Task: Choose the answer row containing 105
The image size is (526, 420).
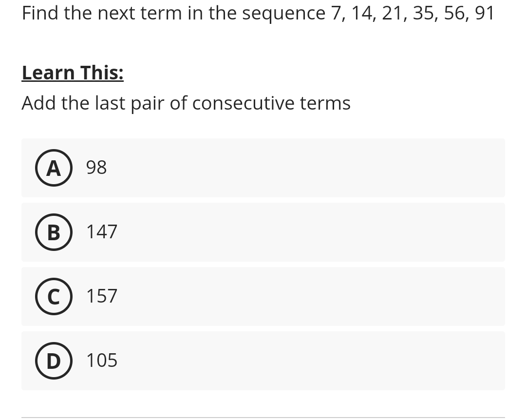Action: point(263,361)
